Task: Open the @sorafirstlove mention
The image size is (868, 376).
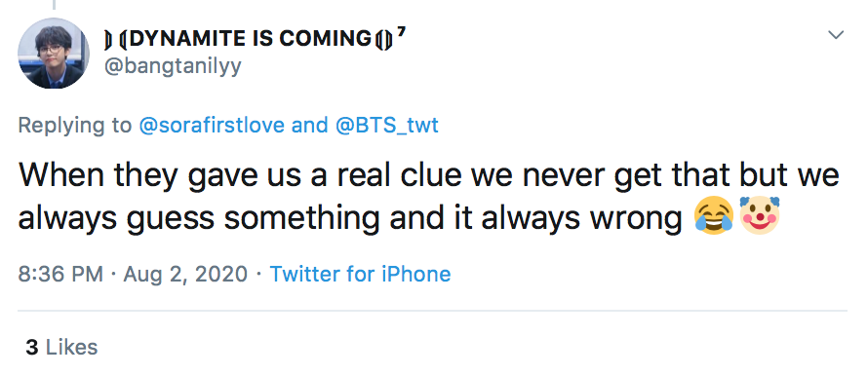Action: click(212, 125)
